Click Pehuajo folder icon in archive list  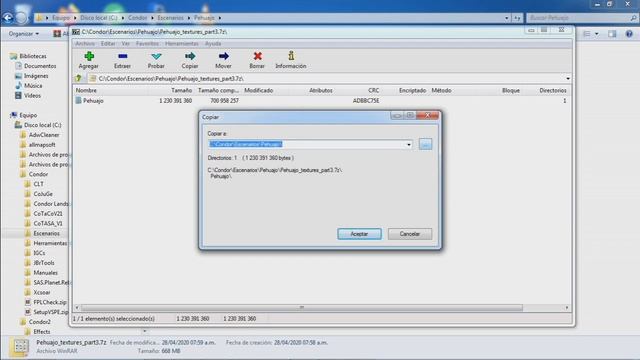(78, 100)
